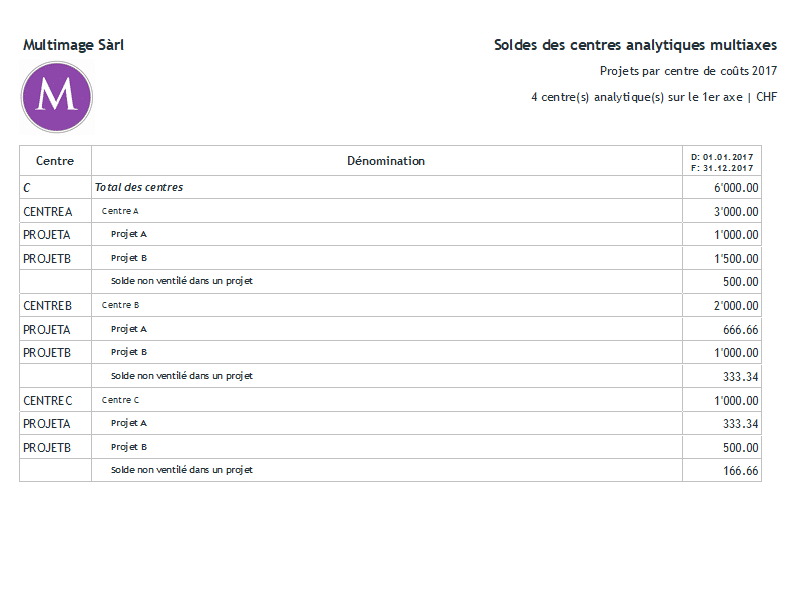The width and height of the screenshot is (800, 609).
Task: Click the 2'000.00 amount
Action: click(736, 305)
